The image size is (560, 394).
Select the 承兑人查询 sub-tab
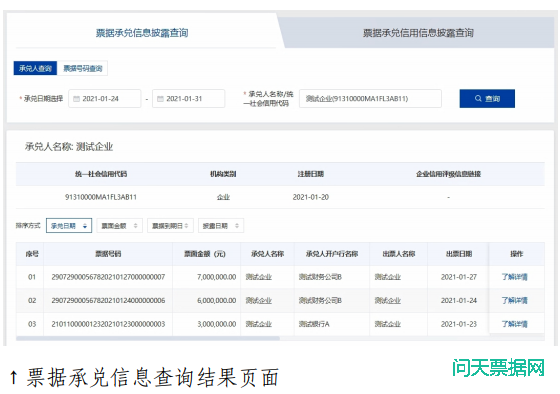coord(35,68)
